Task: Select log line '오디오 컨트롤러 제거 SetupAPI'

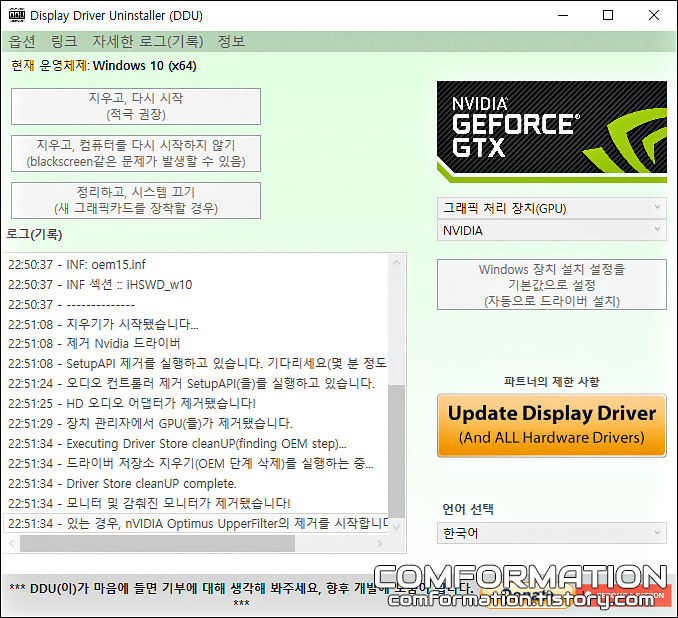Action: 196,384
